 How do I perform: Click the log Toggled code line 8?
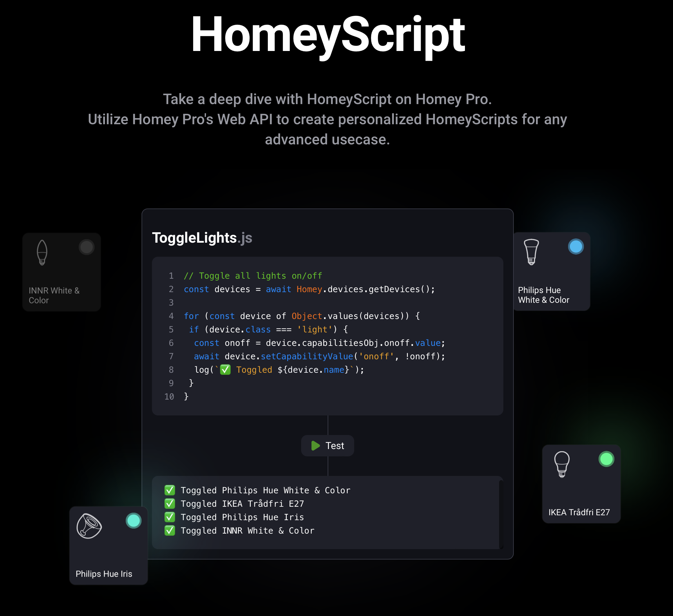279,370
